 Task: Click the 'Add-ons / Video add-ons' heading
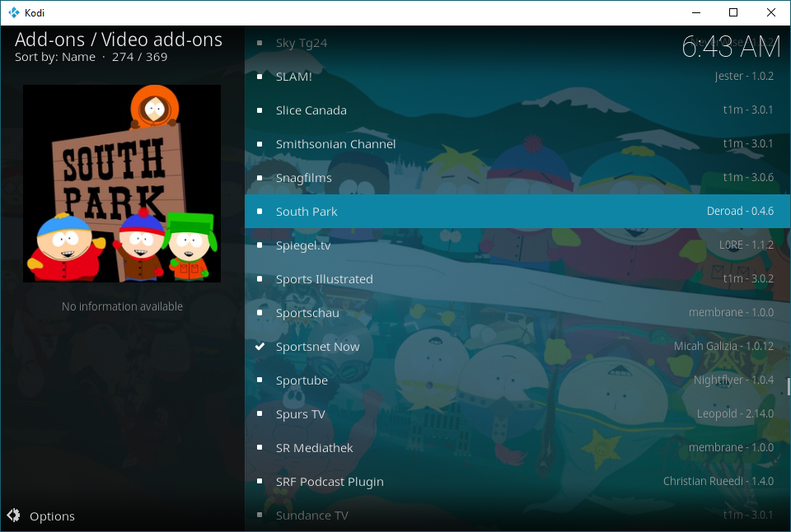tap(119, 40)
